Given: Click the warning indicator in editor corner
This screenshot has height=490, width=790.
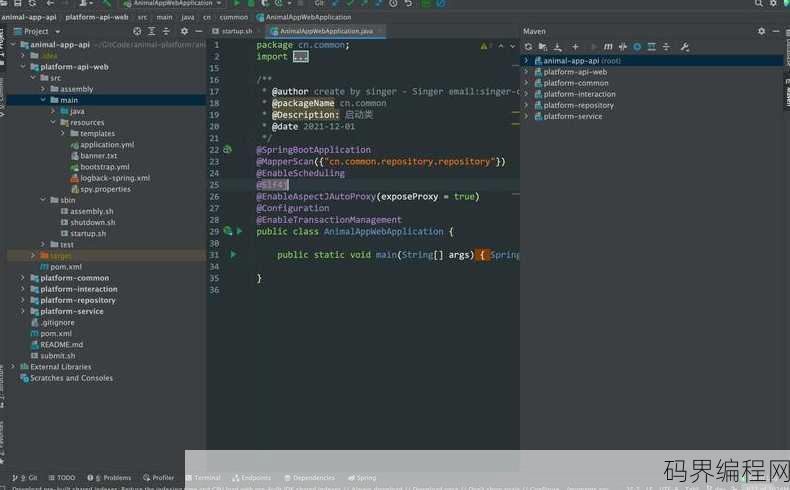Looking at the screenshot, I should pyautogui.click(x=484, y=46).
